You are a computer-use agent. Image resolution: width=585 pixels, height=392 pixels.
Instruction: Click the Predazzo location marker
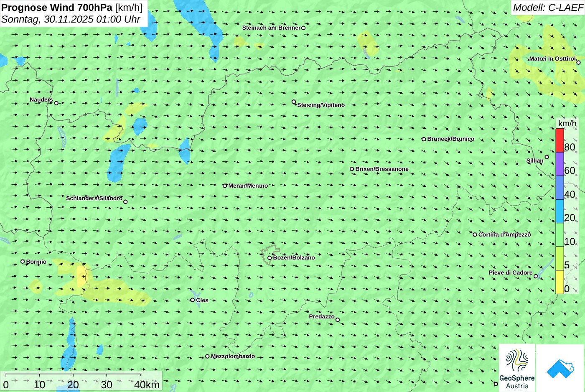338,320
